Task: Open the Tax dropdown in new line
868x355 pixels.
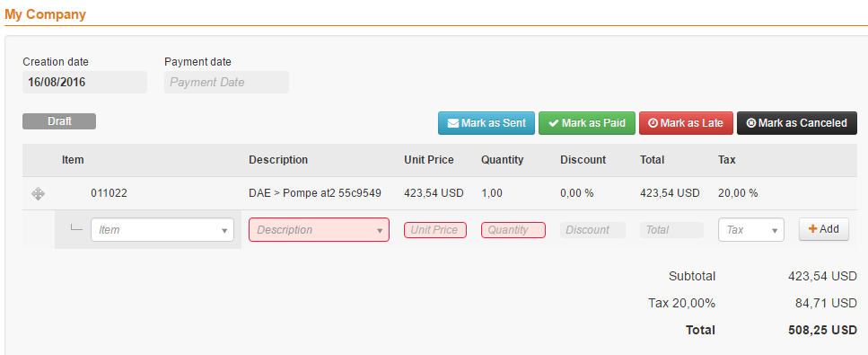Action: (x=751, y=230)
